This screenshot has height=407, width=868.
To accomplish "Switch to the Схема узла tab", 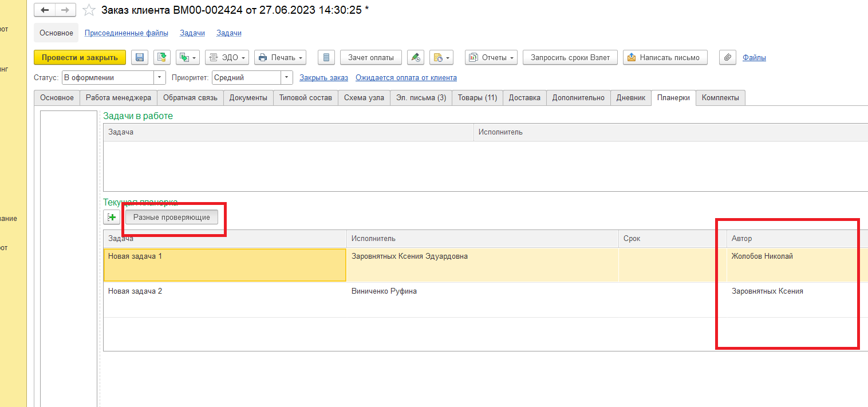I will click(x=364, y=98).
